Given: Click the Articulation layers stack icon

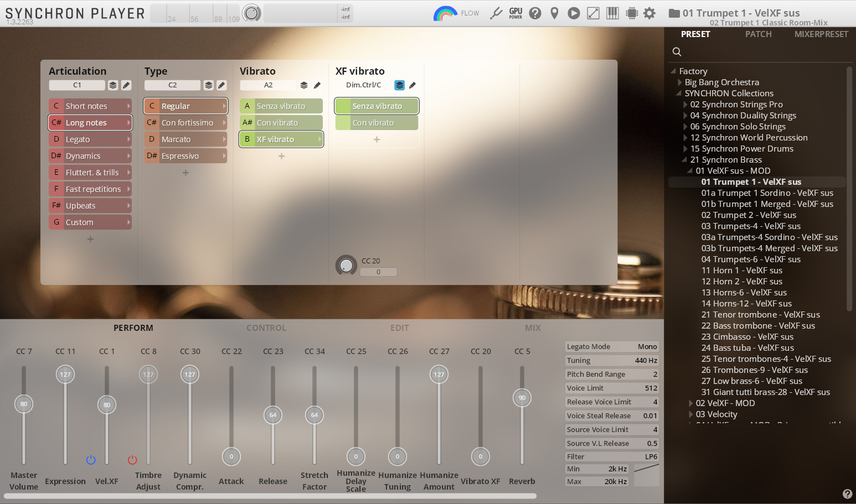Looking at the screenshot, I should [x=113, y=85].
